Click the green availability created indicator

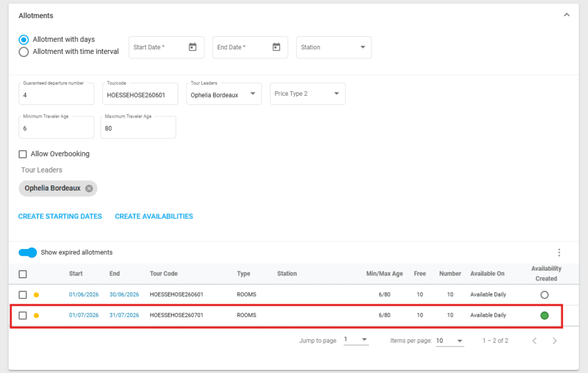[x=544, y=315]
